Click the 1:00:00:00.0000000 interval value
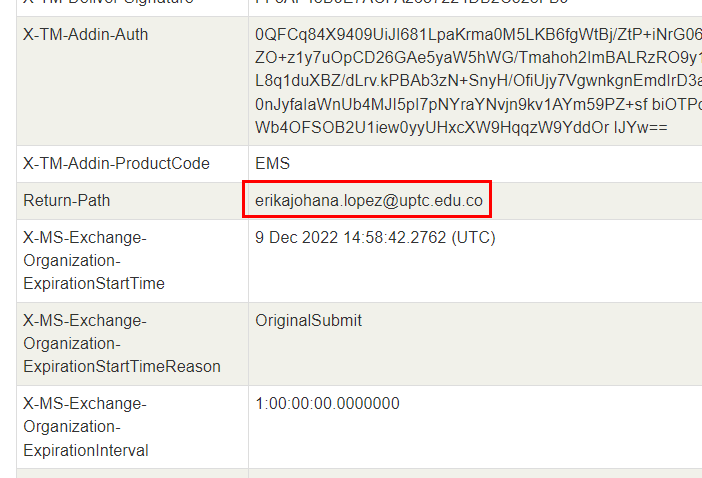The width and height of the screenshot is (702, 478). point(328,404)
